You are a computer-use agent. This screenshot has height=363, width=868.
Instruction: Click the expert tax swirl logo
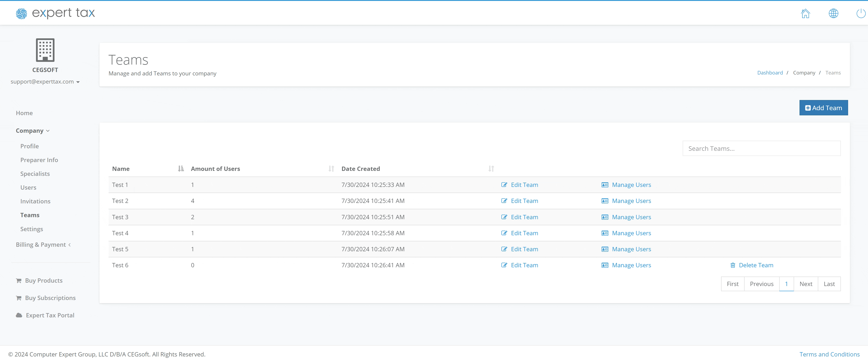click(x=21, y=14)
